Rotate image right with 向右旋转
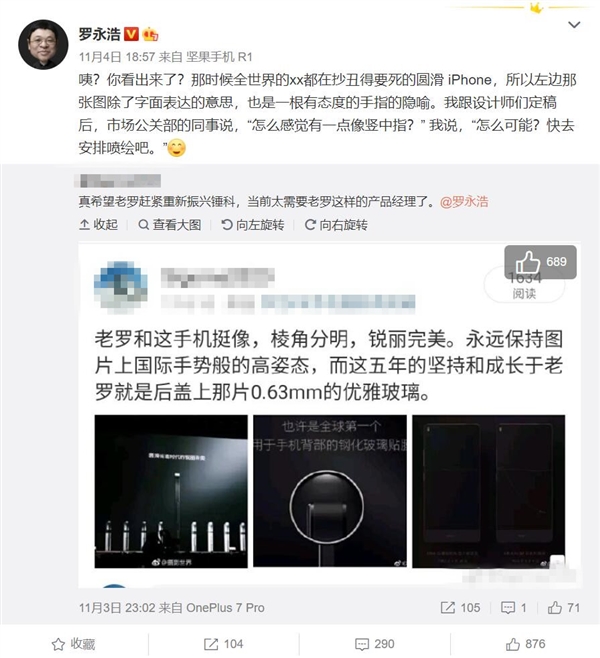The image size is (600, 658). [x=336, y=225]
